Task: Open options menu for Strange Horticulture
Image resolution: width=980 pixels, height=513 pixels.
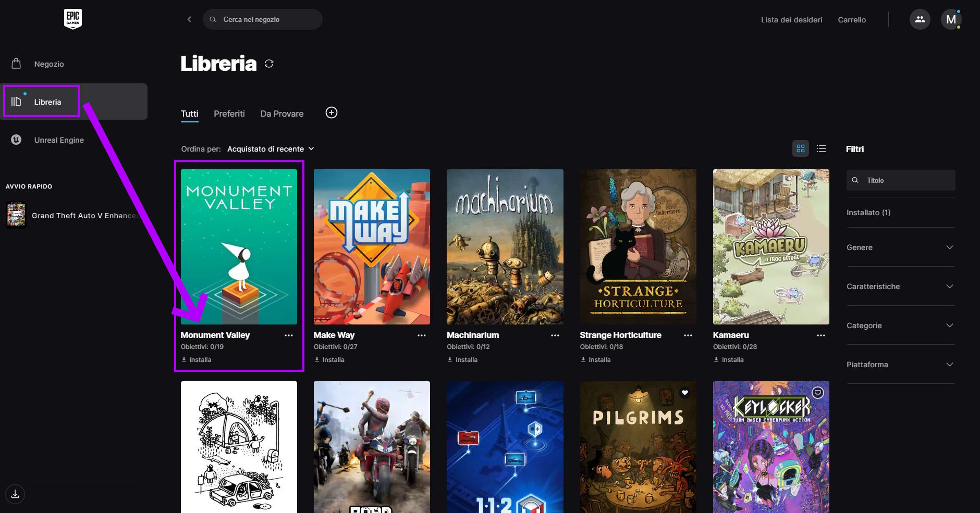Action: [x=688, y=335]
